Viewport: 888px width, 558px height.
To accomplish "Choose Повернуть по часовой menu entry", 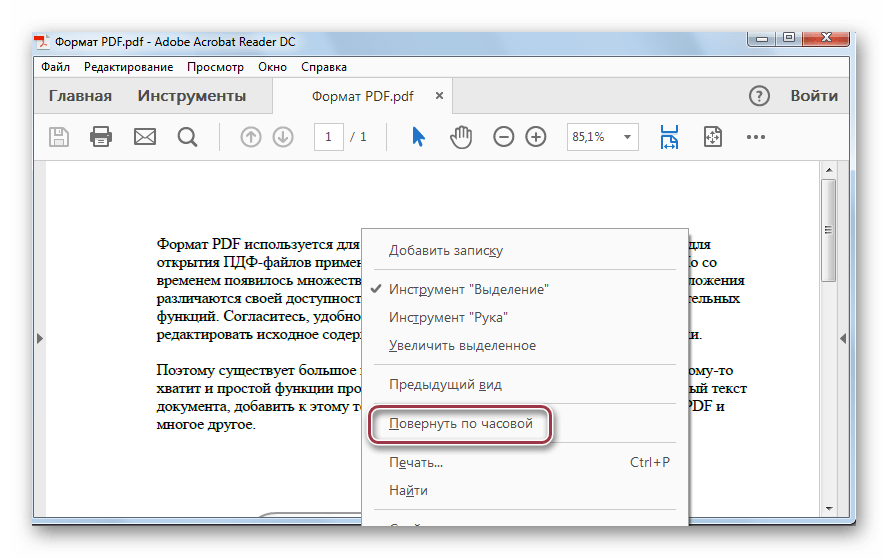I will (x=460, y=424).
